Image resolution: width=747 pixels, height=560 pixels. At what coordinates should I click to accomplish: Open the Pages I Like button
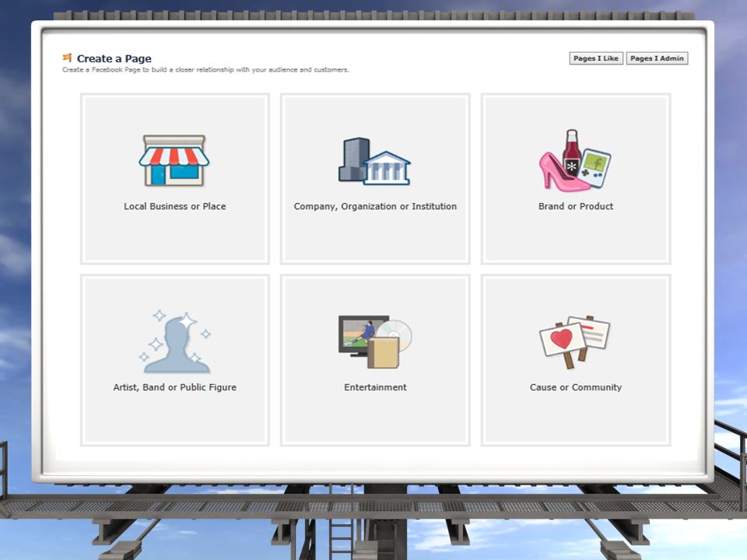tap(596, 58)
